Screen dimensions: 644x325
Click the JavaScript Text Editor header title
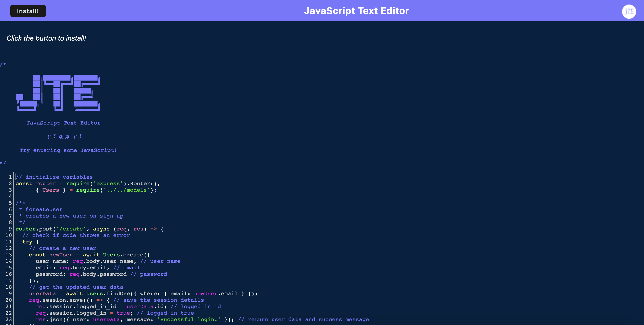[x=356, y=11]
